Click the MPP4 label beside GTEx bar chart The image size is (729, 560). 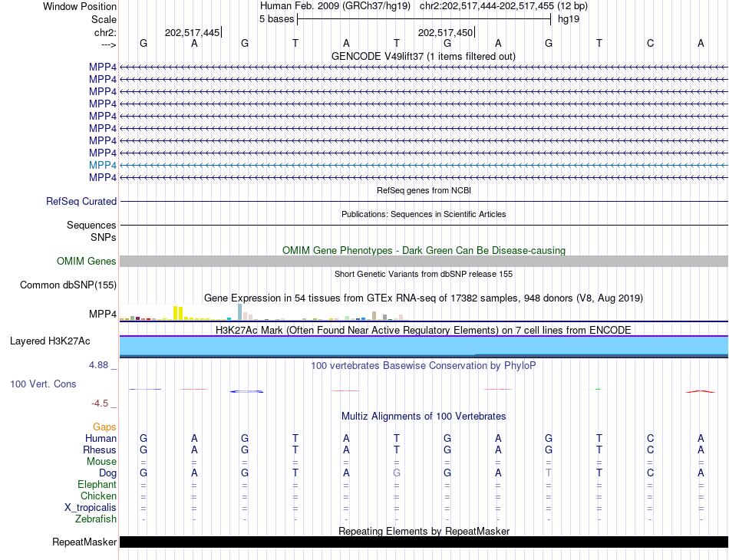tap(103, 315)
